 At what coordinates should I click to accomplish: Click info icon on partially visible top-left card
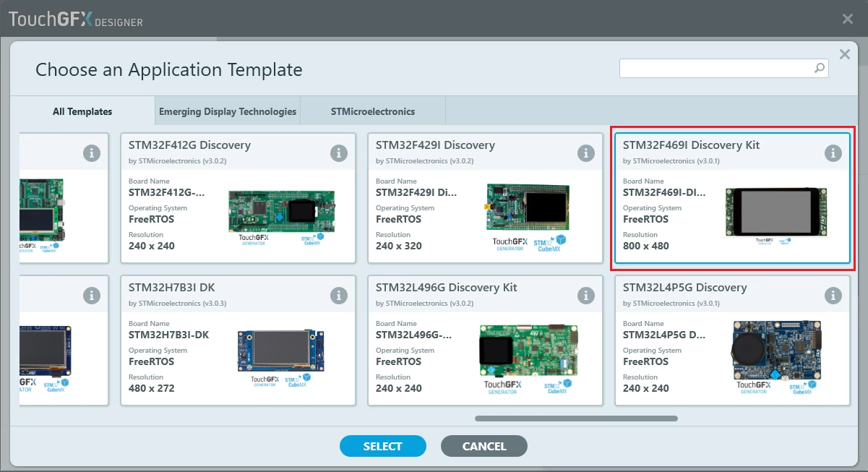(x=91, y=153)
